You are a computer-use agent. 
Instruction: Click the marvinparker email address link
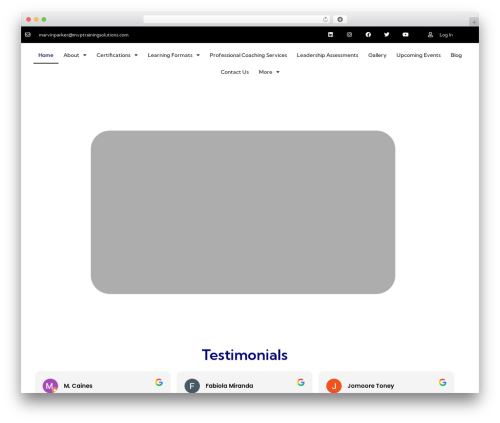point(84,35)
